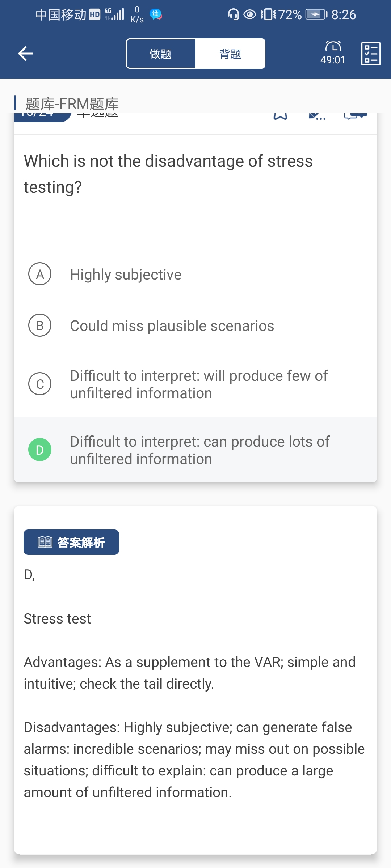The image size is (391, 868).
Task: Tap the translate app status bar icon
Action: (156, 14)
